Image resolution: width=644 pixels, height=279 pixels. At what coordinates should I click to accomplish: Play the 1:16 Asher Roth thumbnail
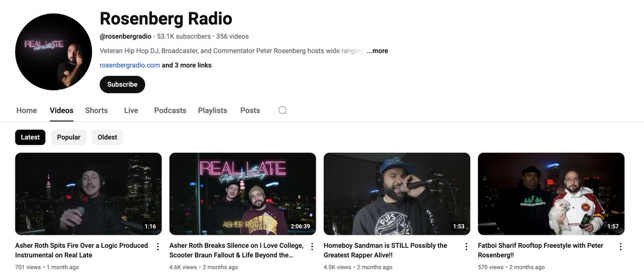coord(89,194)
